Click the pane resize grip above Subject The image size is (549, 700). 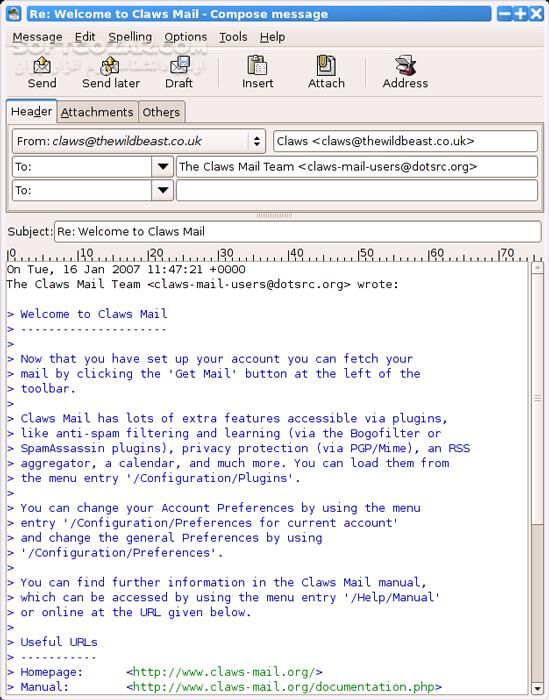(x=274, y=215)
